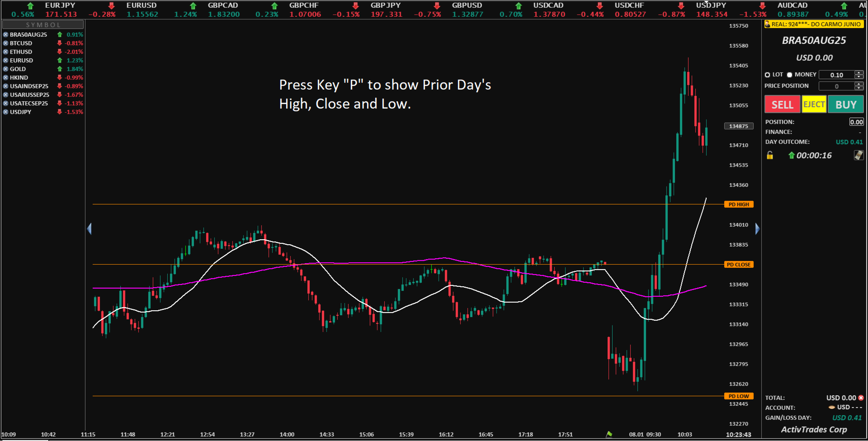Screen dimensions: 868x441
Task: Click the account user avatar icon
Action: coord(767,24)
